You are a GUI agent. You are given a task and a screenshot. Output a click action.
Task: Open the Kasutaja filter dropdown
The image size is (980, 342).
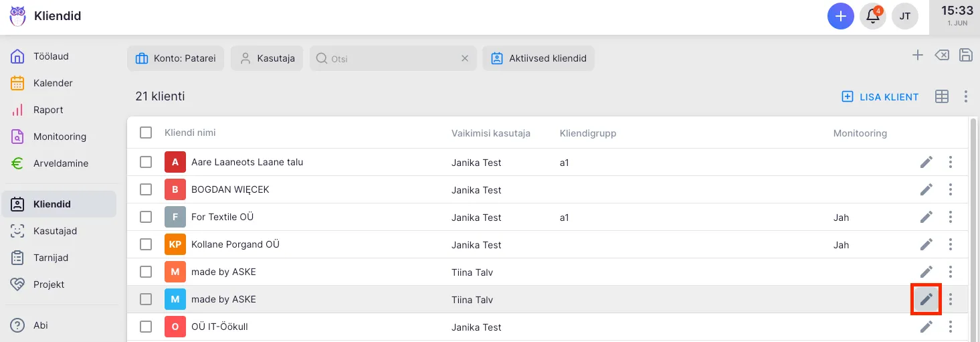pos(267,58)
